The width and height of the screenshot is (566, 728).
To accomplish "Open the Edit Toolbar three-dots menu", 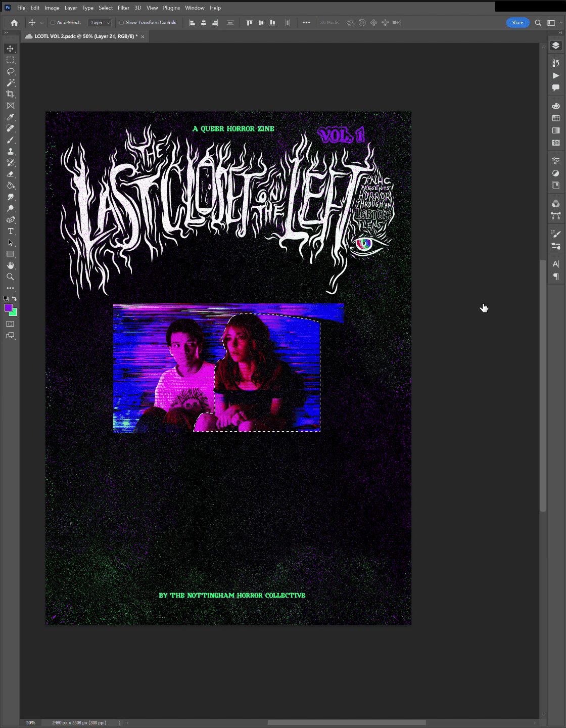I will click(10, 288).
